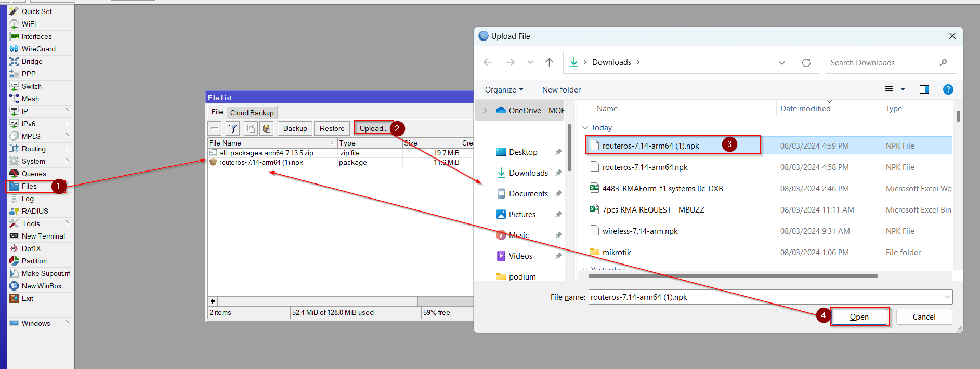Click the remove (minus) button in File List
This screenshot has width=980, height=369.
(215, 128)
